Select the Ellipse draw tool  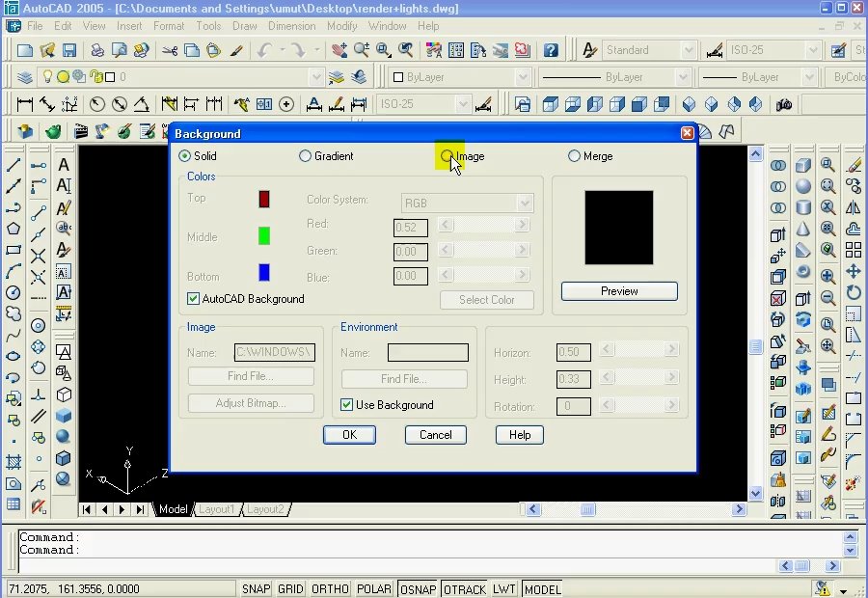pyautogui.click(x=14, y=356)
